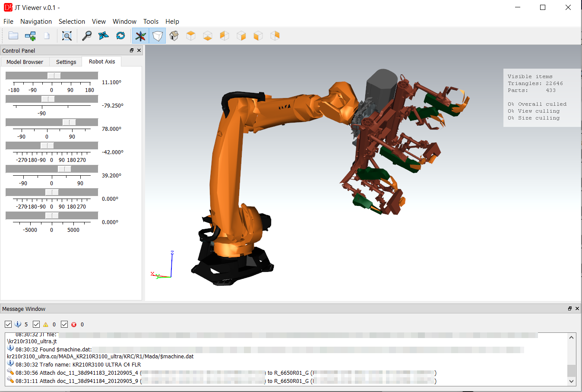Select cube view with back-left face highlighted
Viewport: 582px width, 392px height.
click(225, 36)
